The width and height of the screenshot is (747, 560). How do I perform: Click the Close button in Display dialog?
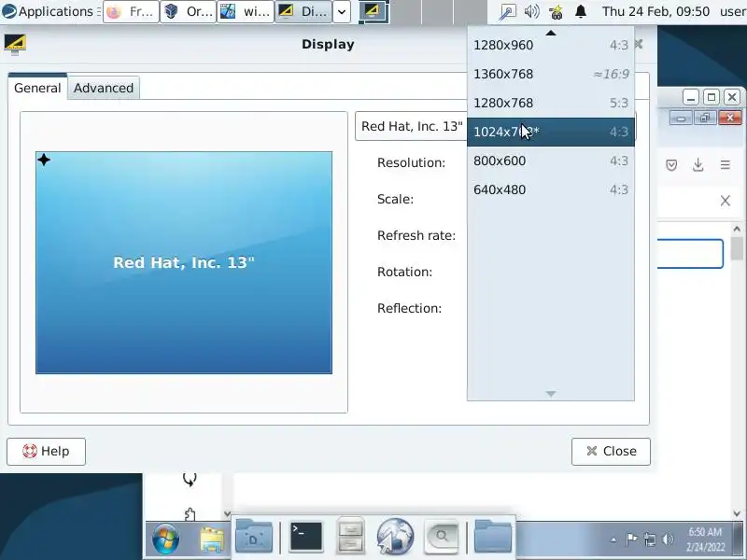[x=611, y=451]
